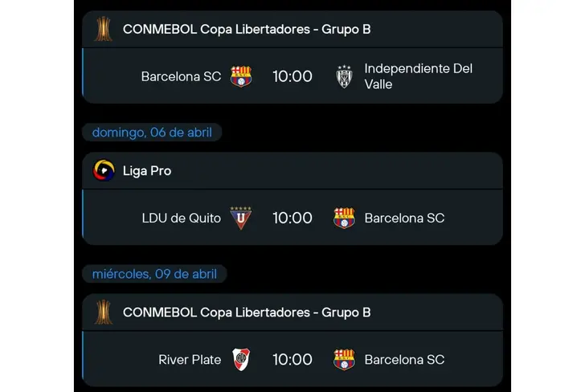
Task: Select the domingo, 06 de abril date label
Action: coord(152,133)
